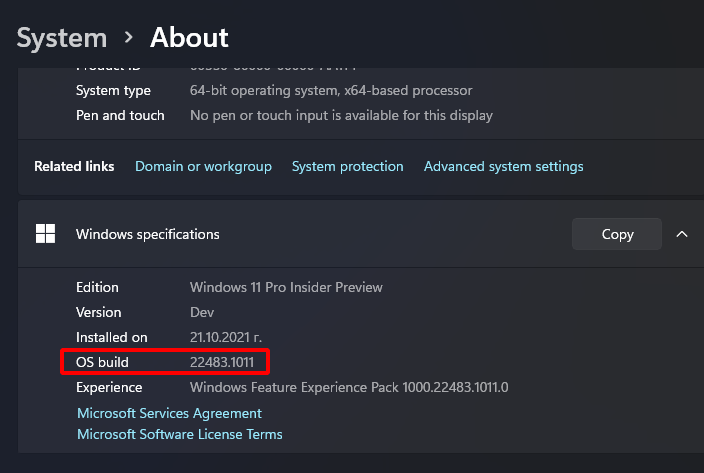
Task: Click the 'Version' label
Action: tap(98, 312)
